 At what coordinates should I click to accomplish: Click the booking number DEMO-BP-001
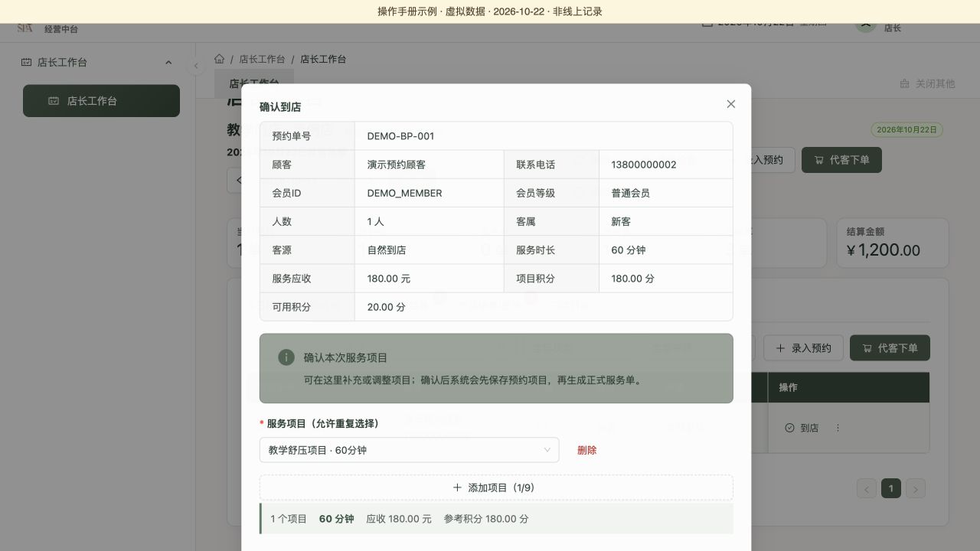pos(400,136)
